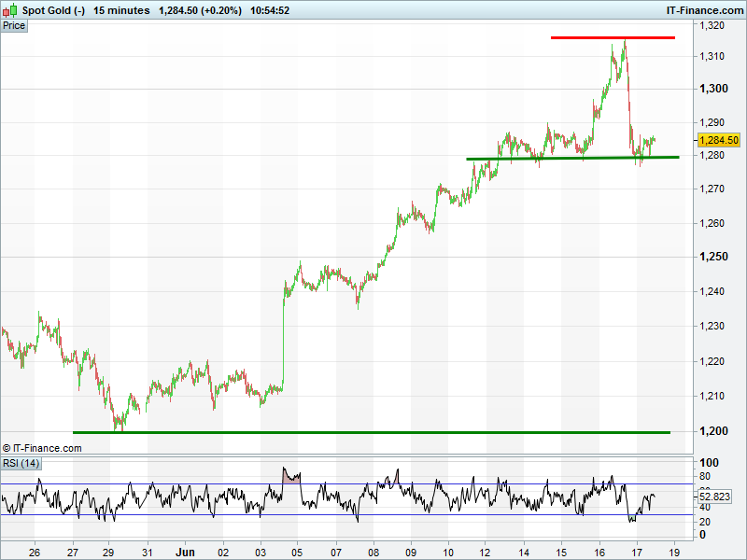Click the Jun date label on time axis
This screenshot has height=560, width=747.
click(185, 553)
